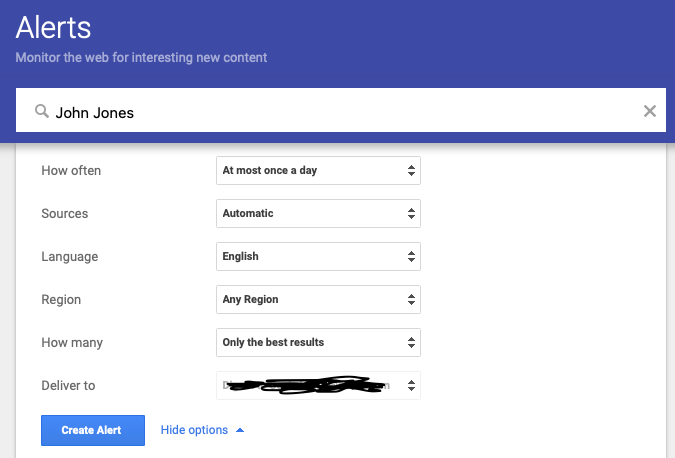675x458 pixels.
Task: Clear the search with X icon
Action: tap(650, 111)
